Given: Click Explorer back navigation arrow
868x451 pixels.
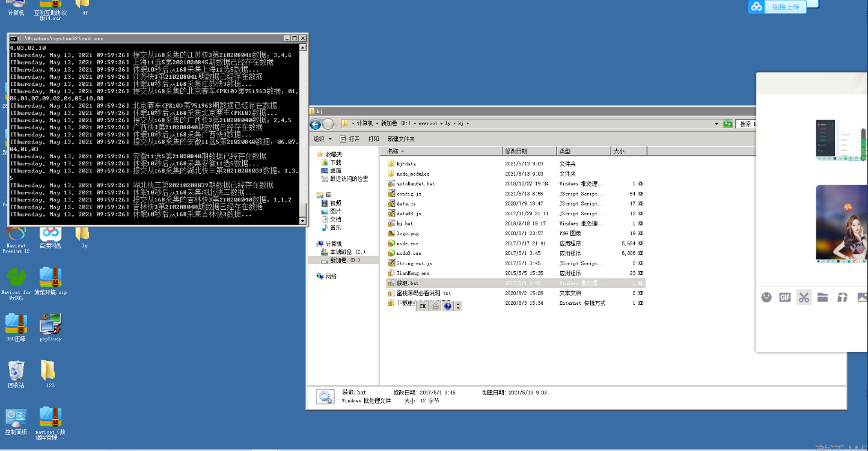Looking at the screenshot, I should click(316, 124).
